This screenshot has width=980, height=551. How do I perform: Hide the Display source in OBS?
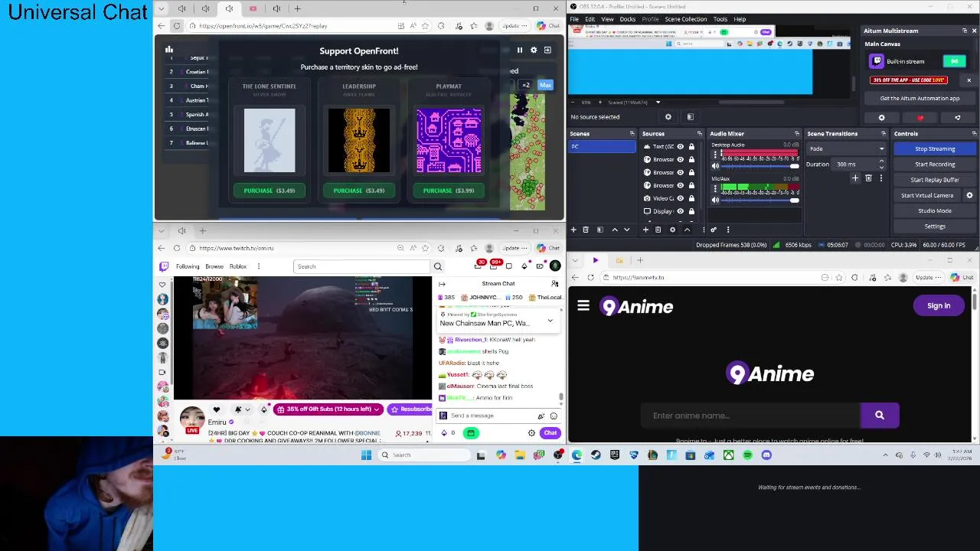[680, 211]
